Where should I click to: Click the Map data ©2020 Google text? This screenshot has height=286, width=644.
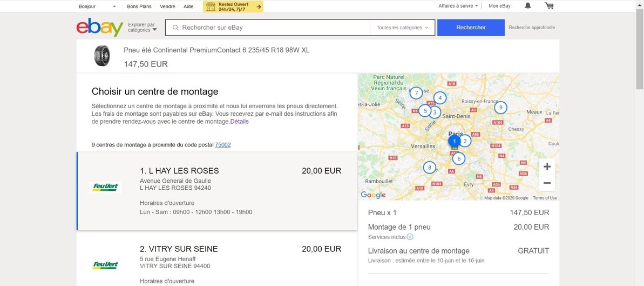506,198
